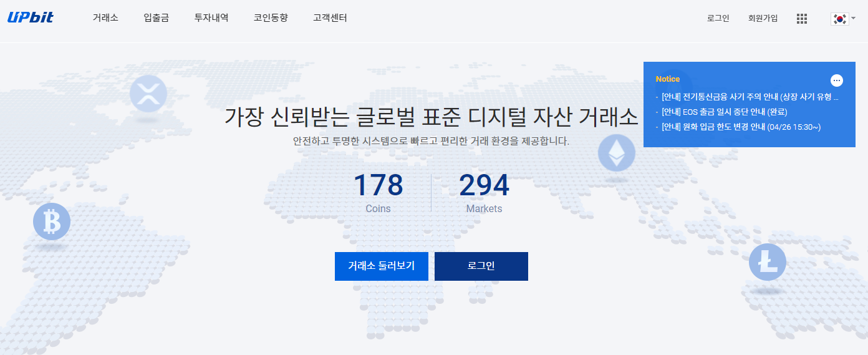Open the 고객센터 menu

[x=330, y=18]
